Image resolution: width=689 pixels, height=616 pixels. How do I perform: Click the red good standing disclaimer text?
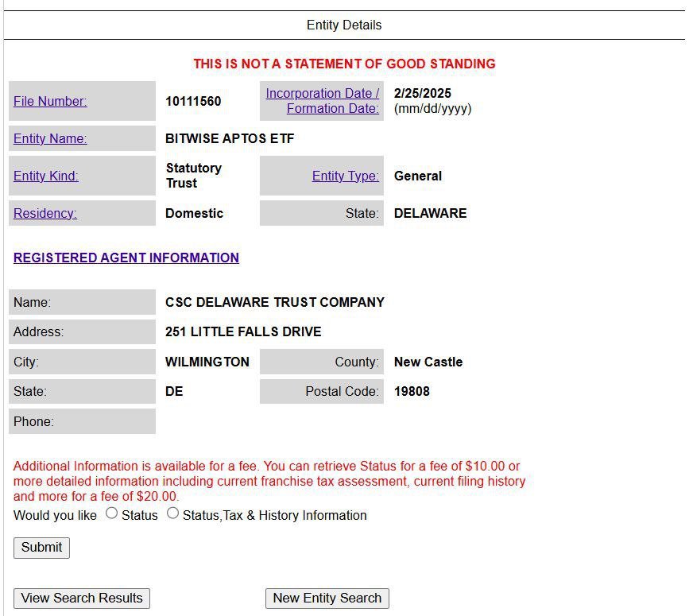coord(344,64)
